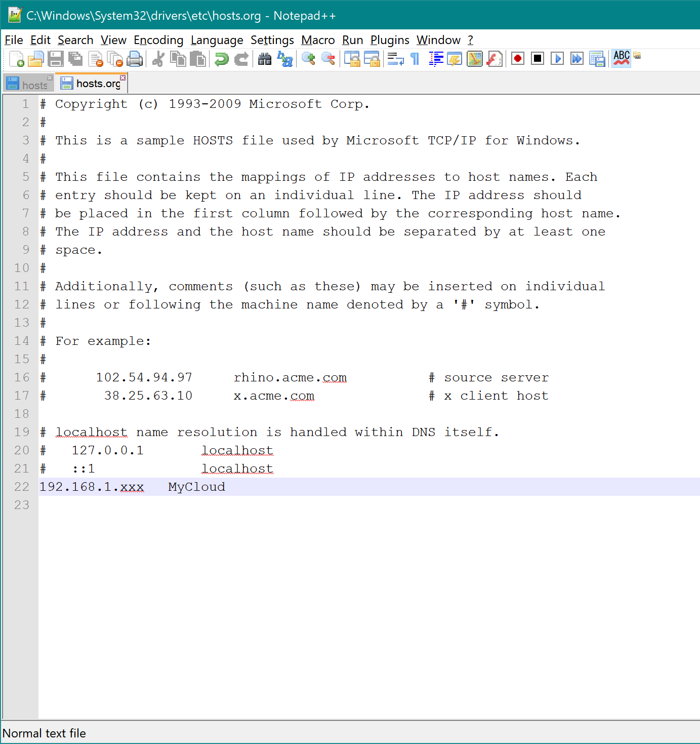Open the Function List panel icon

point(495,59)
